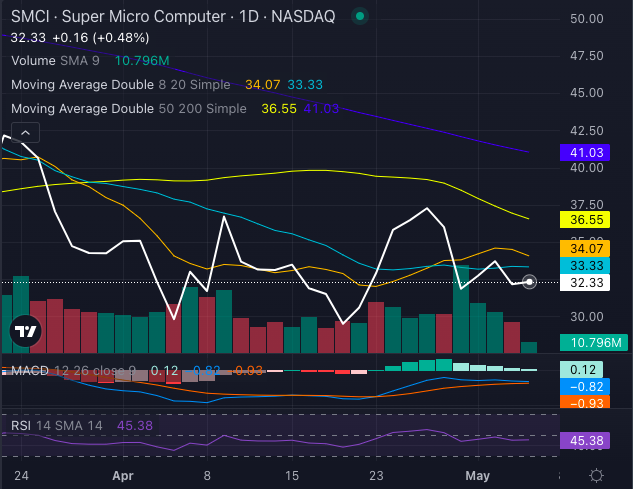Click the 10.796M volume axis label
633x489 pixels.
click(x=594, y=342)
